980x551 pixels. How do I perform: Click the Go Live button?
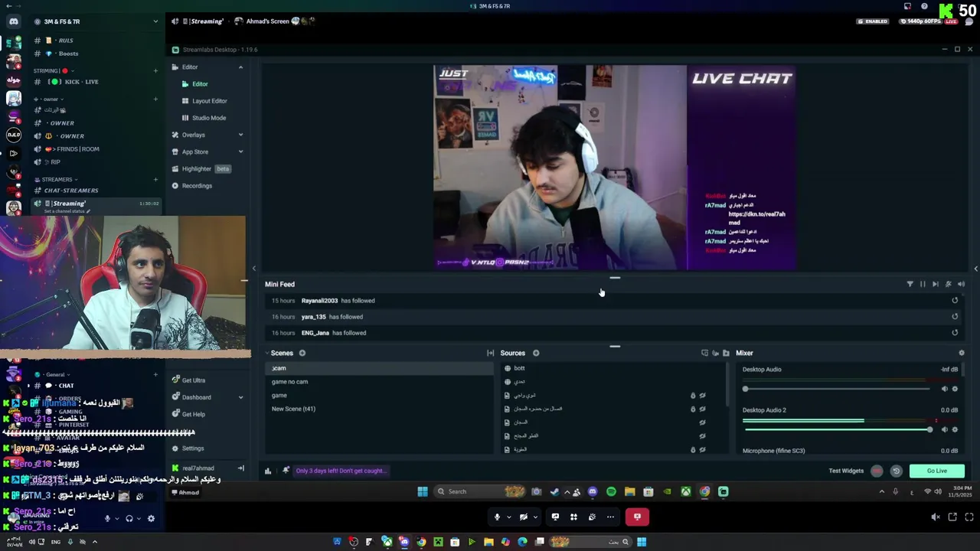937,471
